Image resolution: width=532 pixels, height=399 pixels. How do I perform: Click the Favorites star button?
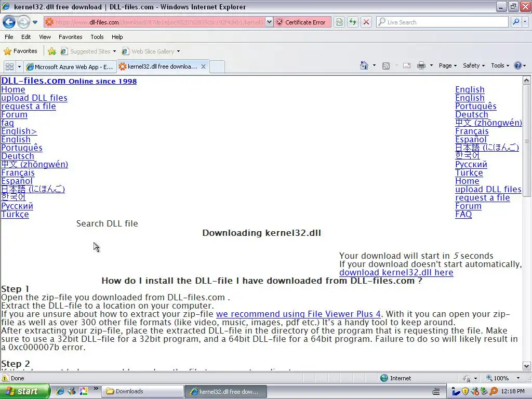coord(20,51)
